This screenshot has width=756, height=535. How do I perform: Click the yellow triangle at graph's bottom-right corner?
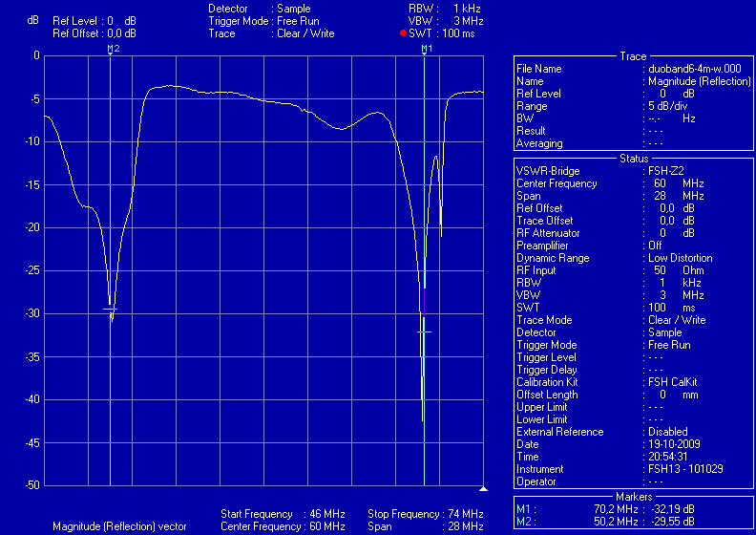coord(483,488)
